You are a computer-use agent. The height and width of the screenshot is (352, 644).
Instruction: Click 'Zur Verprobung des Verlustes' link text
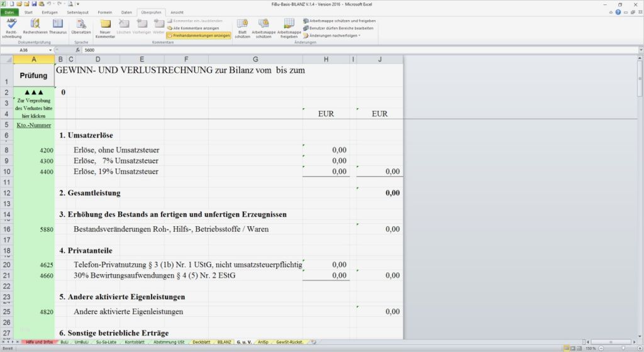(34, 108)
